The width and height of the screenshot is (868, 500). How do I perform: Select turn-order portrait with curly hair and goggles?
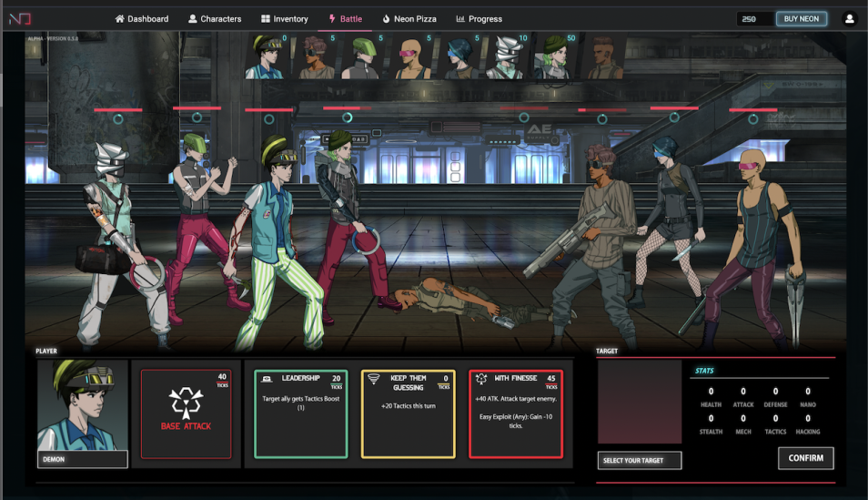[318, 56]
